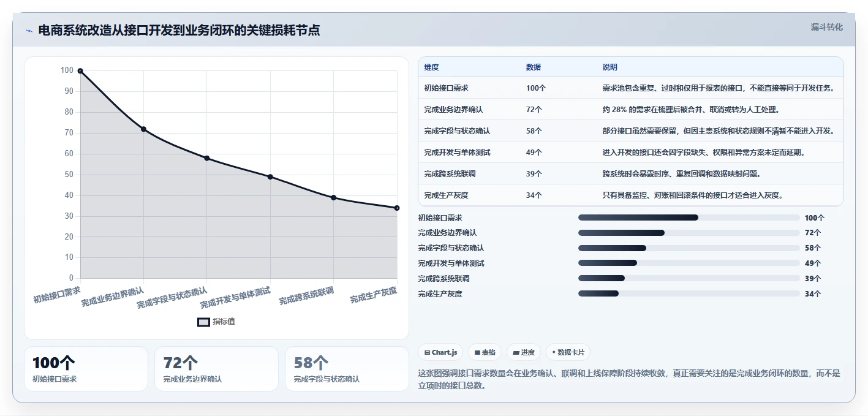Click the 完成开发与单体测试 progress bar
Image resolution: width=868 pixels, height=416 pixels.
tap(689, 263)
